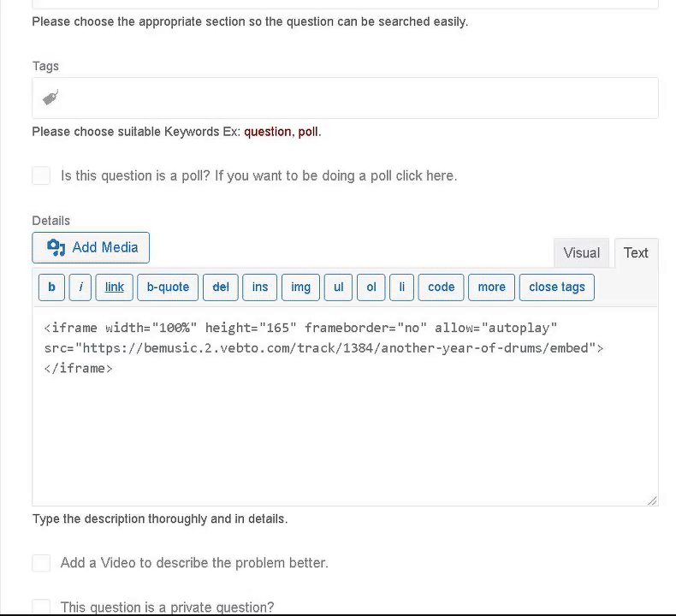The width and height of the screenshot is (676, 616).
Task: Click the close tags button
Action: pos(557,287)
